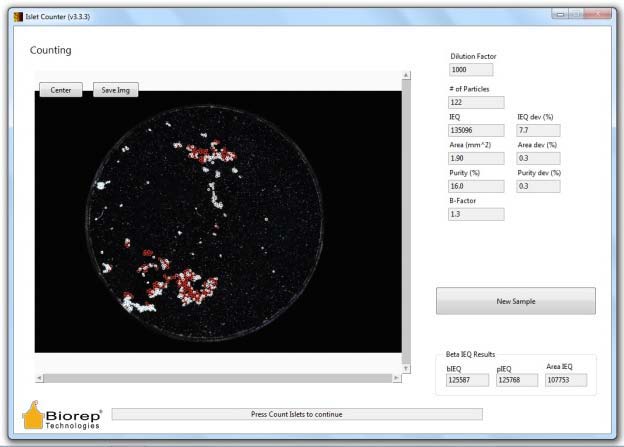Click the B-Factor input field
Screen dimensions: 624x447
(476, 214)
